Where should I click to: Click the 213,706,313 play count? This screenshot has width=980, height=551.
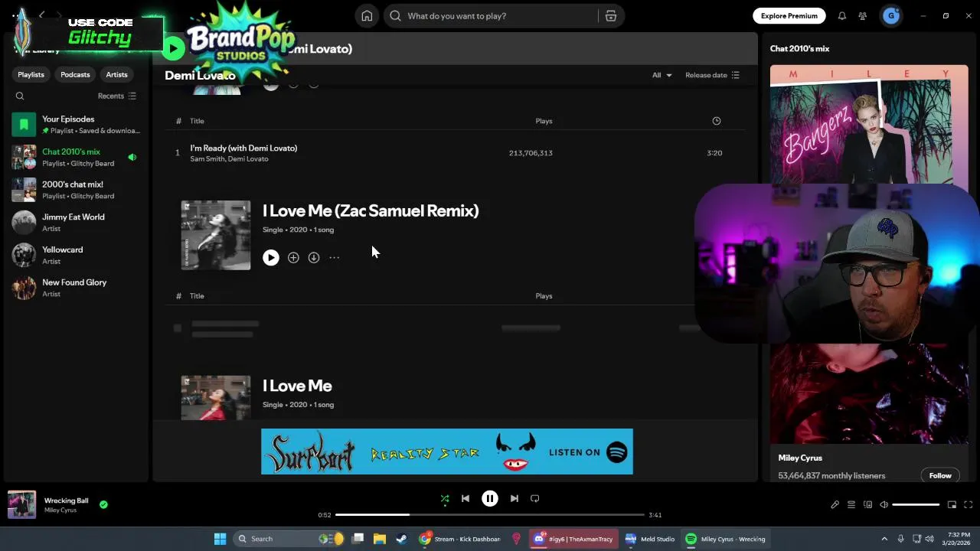coord(531,153)
